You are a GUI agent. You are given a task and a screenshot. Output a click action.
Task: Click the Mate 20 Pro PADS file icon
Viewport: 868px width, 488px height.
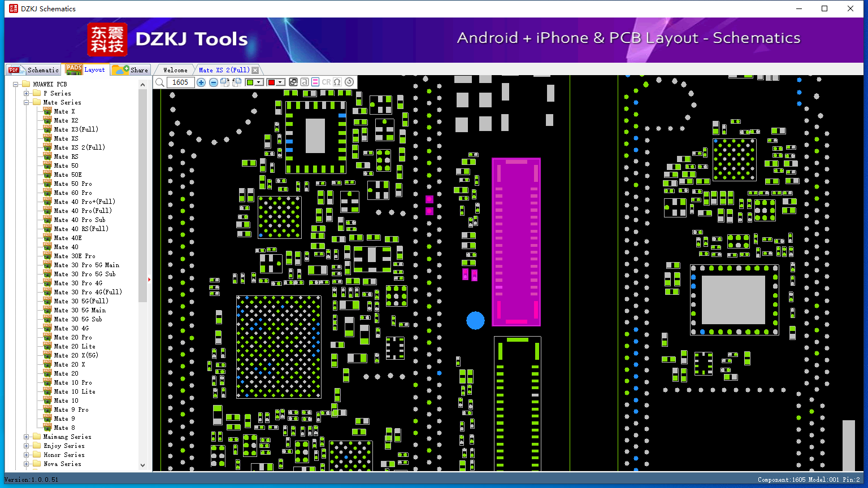[x=47, y=337]
